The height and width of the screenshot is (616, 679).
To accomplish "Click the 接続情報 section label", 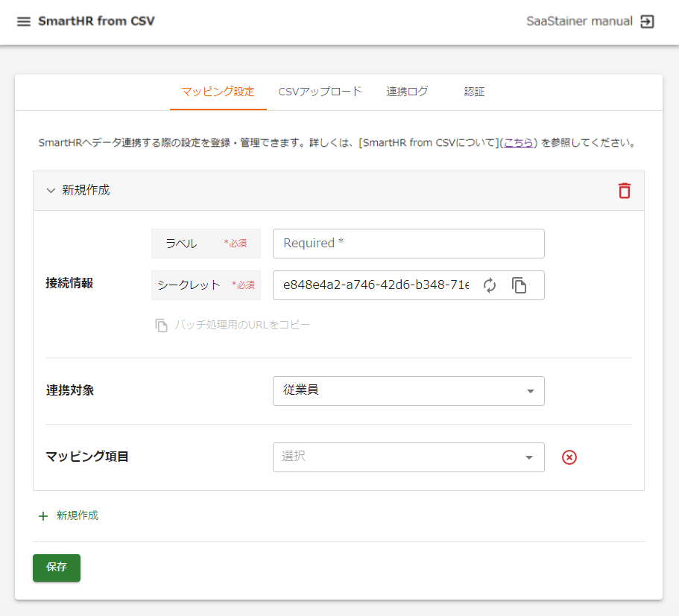I will click(x=69, y=283).
